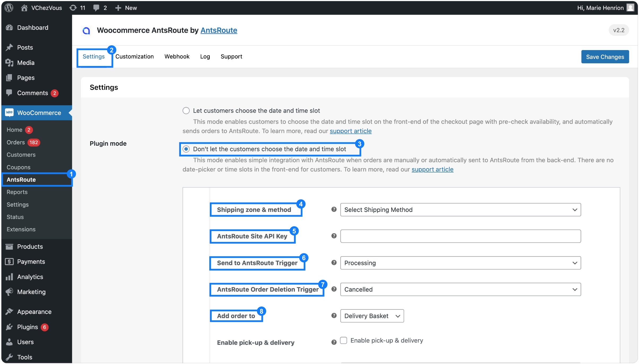This screenshot has height=364, width=639.
Task: Open the AntsRoute link in header
Action: (219, 30)
